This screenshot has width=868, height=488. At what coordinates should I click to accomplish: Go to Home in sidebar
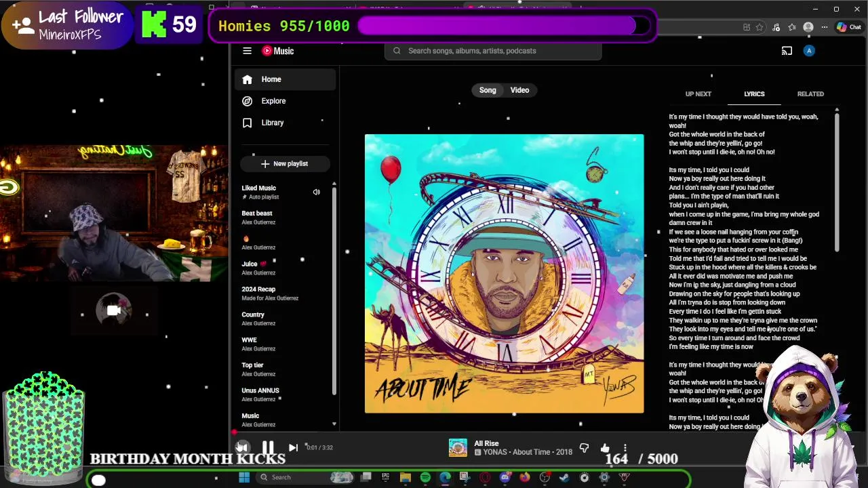tap(285, 79)
